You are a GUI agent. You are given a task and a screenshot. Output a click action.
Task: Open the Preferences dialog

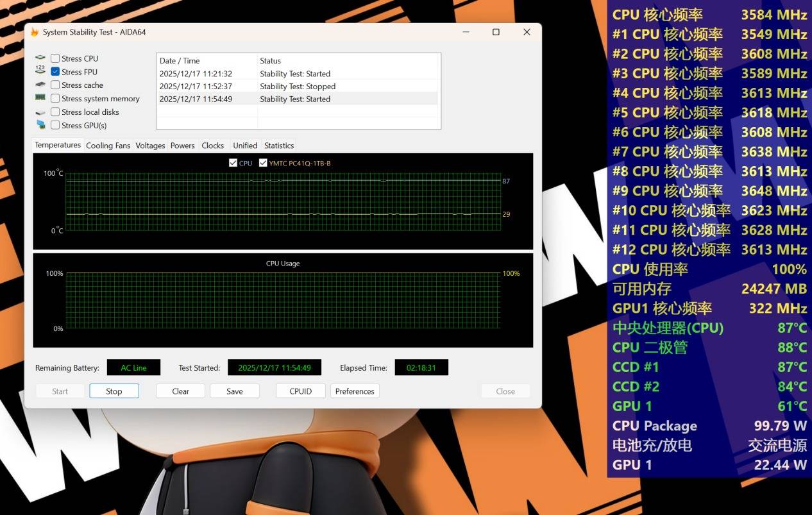coord(355,391)
